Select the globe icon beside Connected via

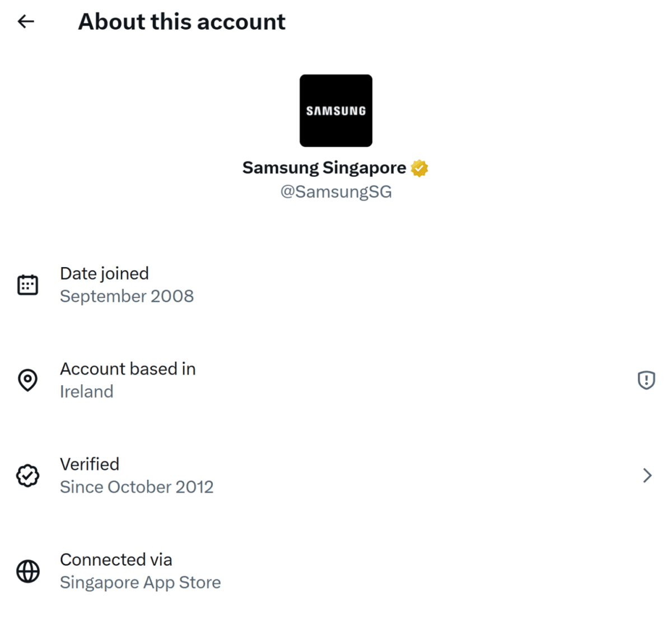pyautogui.click(x=27, y=571)
